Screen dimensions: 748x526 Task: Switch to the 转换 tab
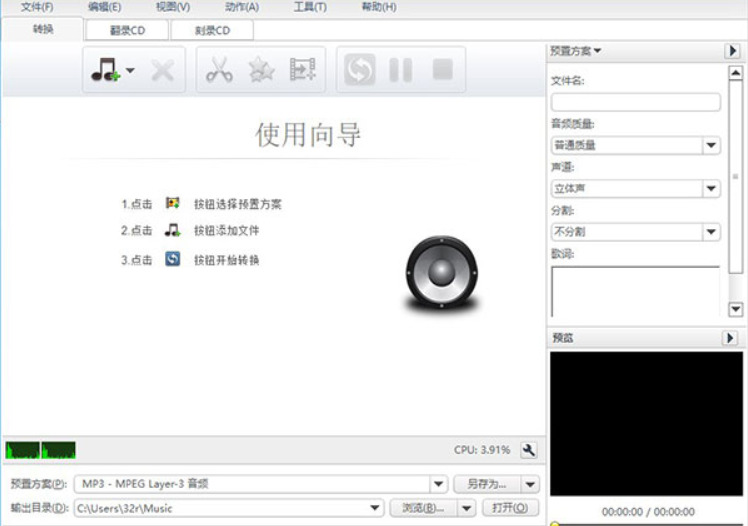click(43, 30)
